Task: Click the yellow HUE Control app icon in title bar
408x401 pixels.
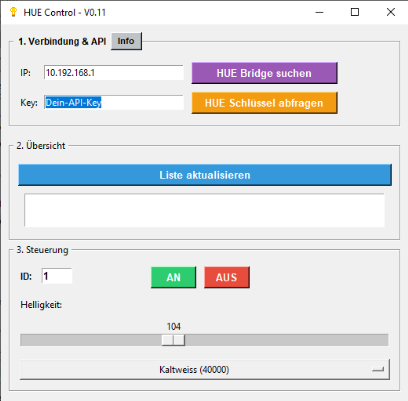Action: tap(13, 12)
